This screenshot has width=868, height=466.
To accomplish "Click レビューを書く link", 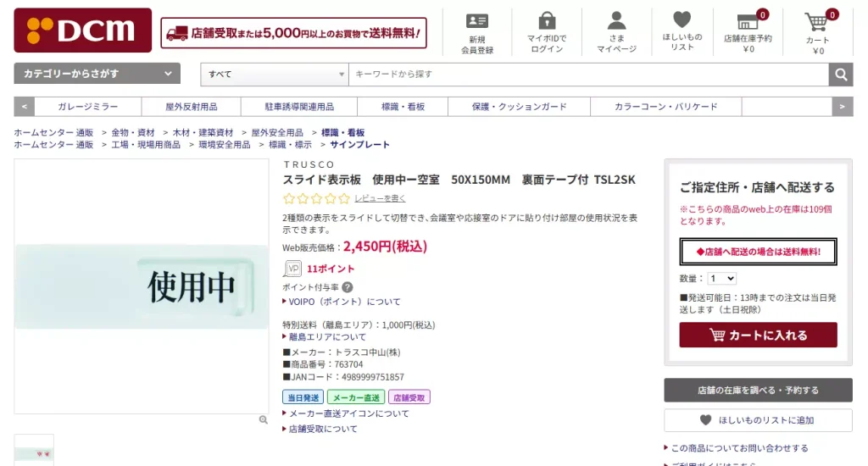I will coord(380,198).
